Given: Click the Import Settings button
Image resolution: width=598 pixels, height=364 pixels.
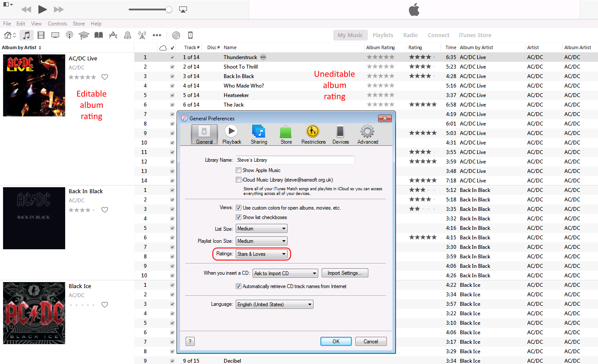Looking at the screenshot, I should [x=345, y=273].
